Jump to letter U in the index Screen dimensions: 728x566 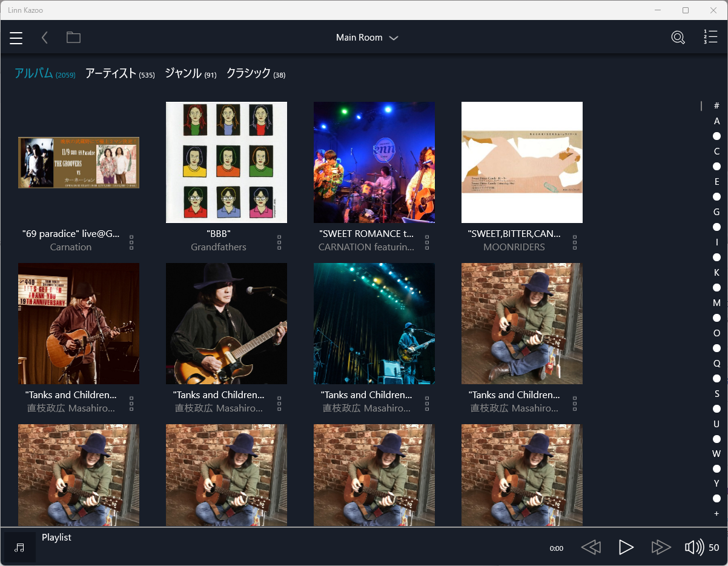pyautogui.click(x=716, y=424)
